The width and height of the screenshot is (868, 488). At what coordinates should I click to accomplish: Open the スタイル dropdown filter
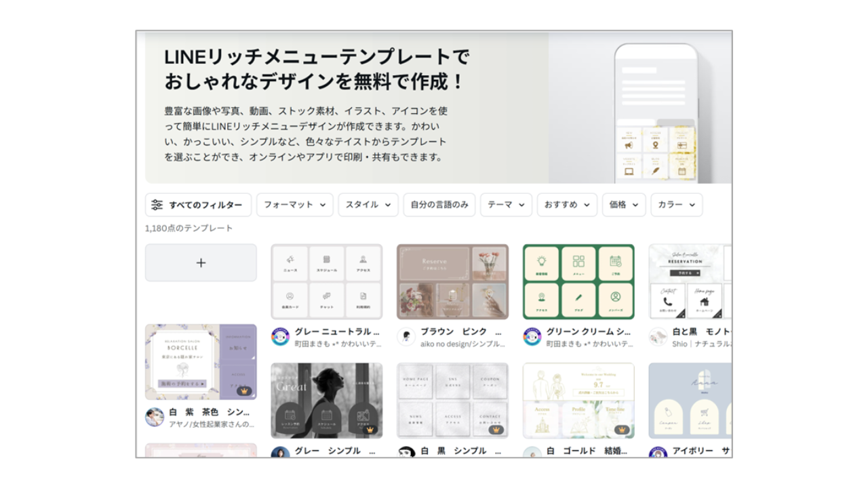pos(368,205)
